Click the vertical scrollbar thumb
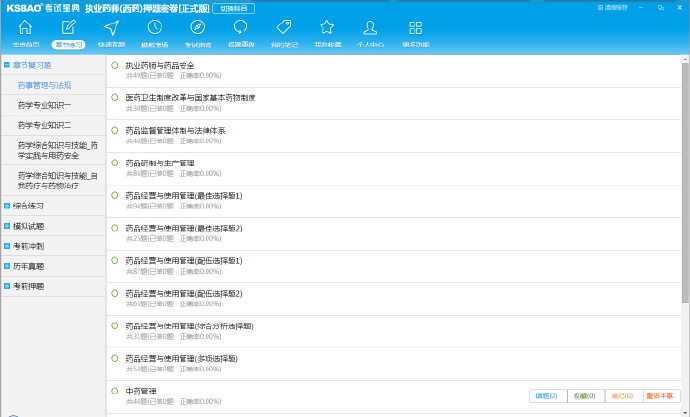This screenshot has height=417, width=690. (685, 183)
